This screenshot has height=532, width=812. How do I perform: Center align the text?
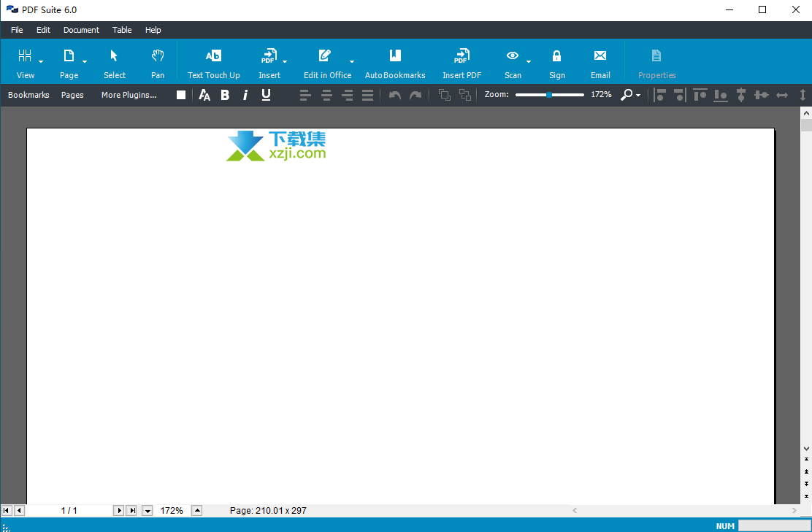point(326,95)
